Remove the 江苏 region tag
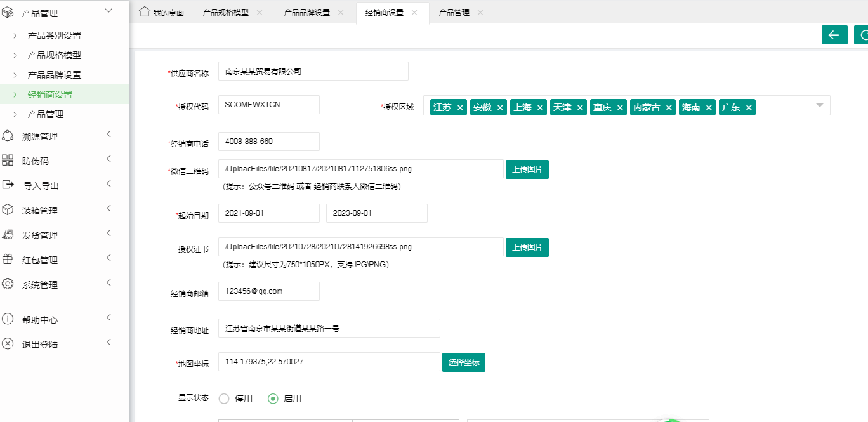The width and height of the screenshot is (868, 422). tap(460, 108)
